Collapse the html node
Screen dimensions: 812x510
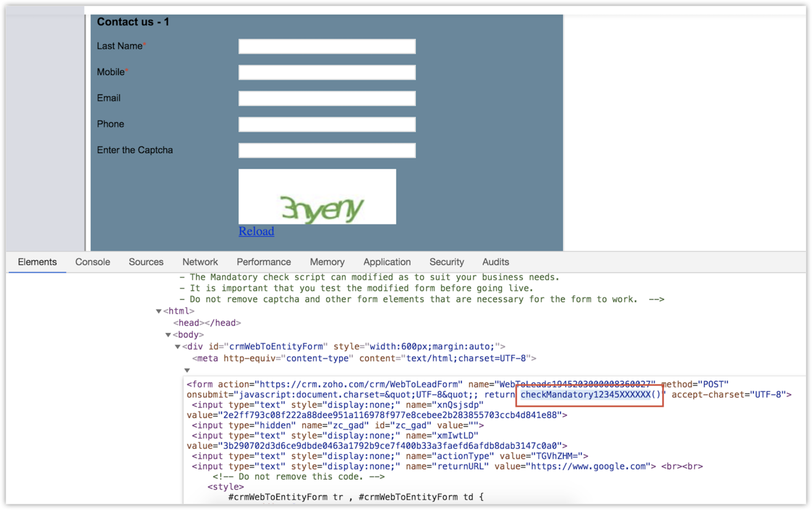coord(159,311)
